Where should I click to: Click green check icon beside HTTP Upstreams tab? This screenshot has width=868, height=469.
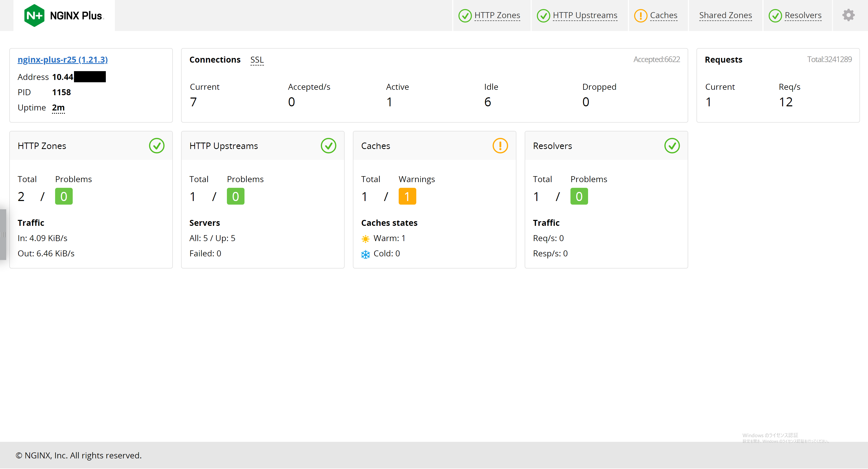click(543, 16)
